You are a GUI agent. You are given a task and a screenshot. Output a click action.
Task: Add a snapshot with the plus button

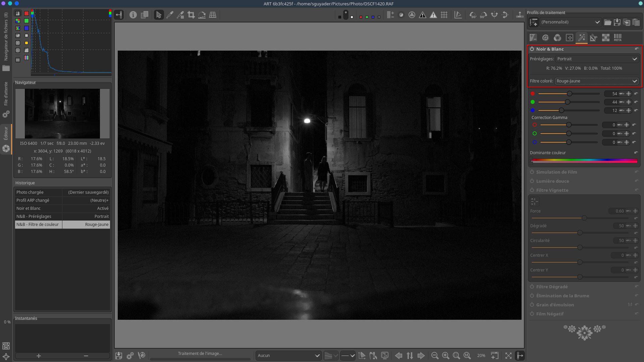[x=39, y=356]
